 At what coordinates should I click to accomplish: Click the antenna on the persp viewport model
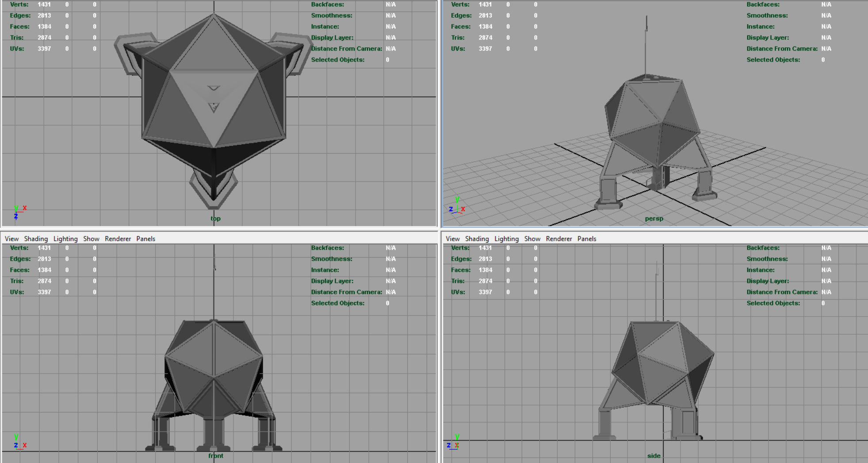pos(646,46)
